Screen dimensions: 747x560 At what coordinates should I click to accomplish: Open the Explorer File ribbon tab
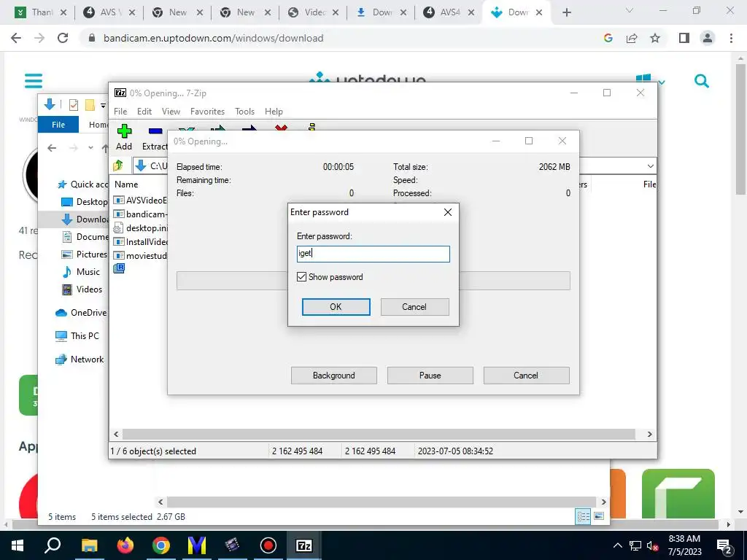coord(58,125)
